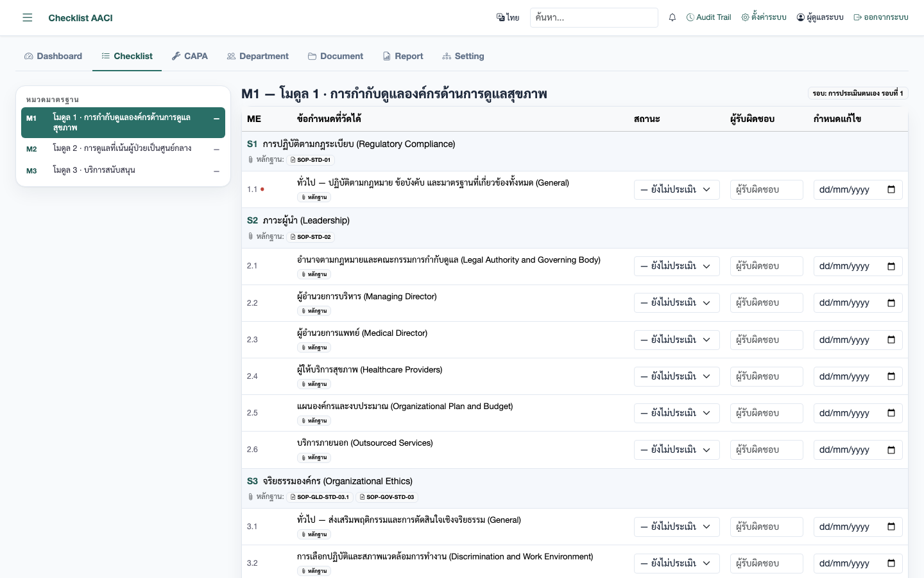The height and width of the screenshot is (578, 924).
Task: Open calendar picker for row 2.3
Action: pyautogui.click(x=891, y=340)
